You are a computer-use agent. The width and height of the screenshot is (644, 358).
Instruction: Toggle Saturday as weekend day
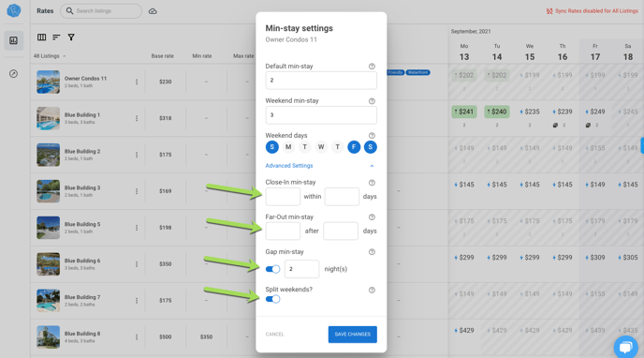[371, 147]
